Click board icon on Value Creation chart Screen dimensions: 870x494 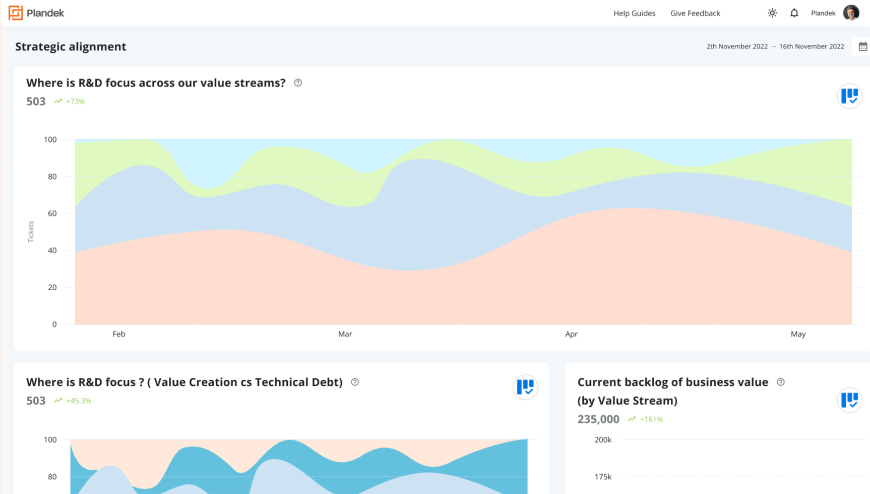(x=525, y=387)
